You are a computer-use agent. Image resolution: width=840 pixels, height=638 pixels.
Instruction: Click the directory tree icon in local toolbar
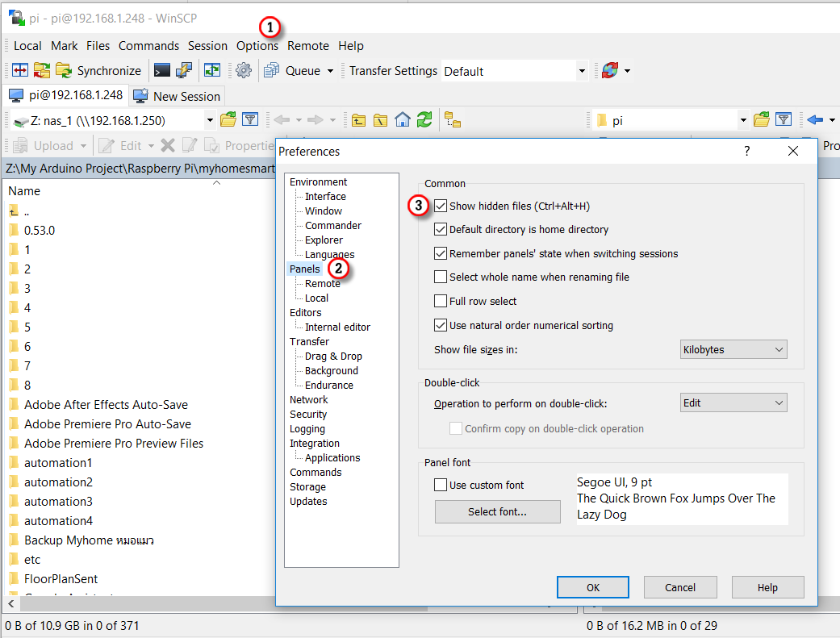453,120
